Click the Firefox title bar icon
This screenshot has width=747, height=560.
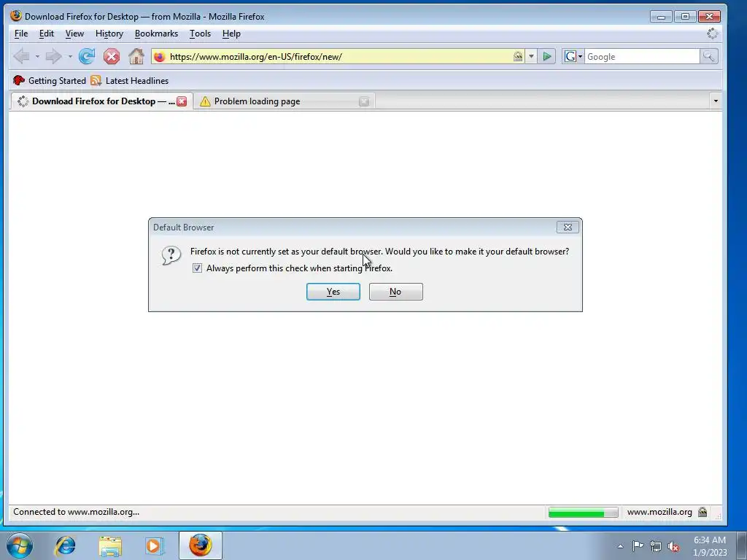coord(16,16)
